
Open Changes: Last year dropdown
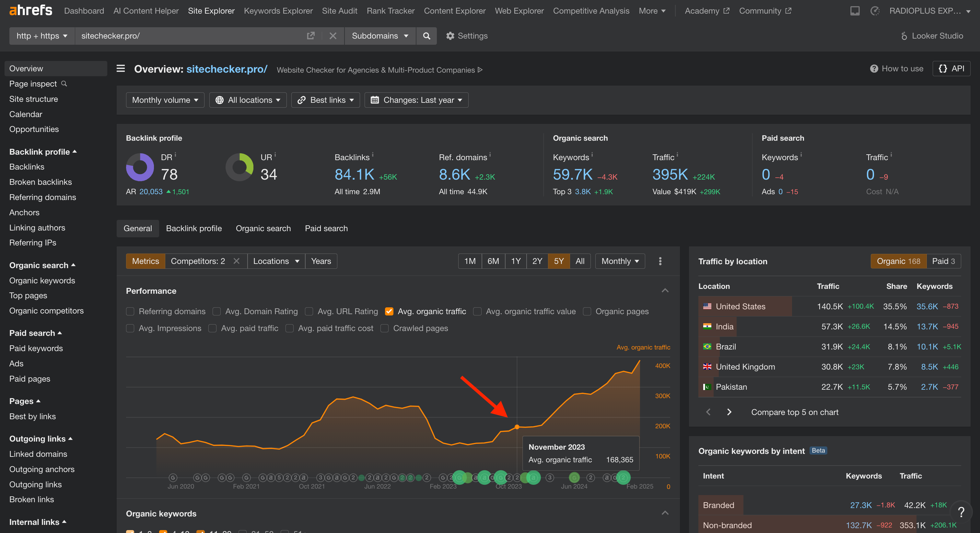coord(416,100)
